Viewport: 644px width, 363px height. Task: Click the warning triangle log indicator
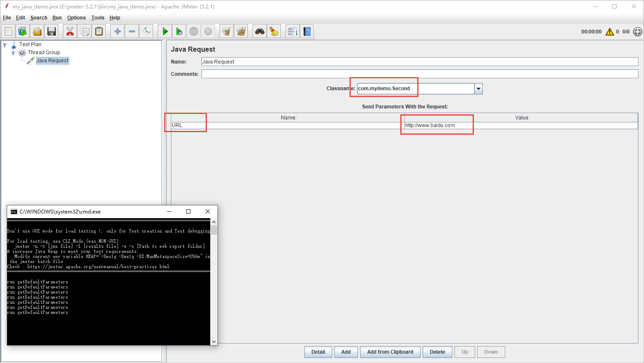(x=609, y=32)
